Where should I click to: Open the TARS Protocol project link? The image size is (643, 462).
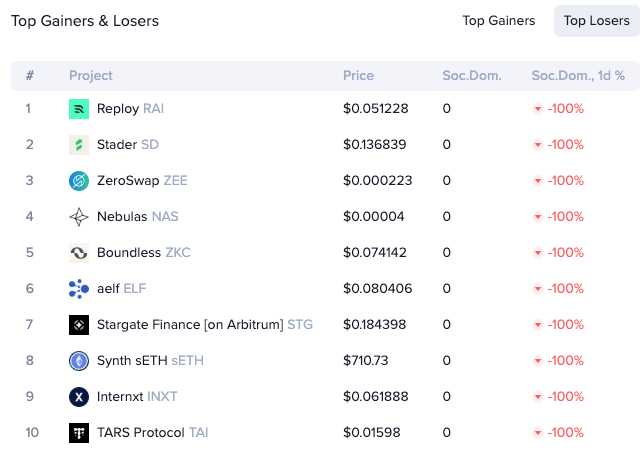pyautogui.click(x=141, y=432)
